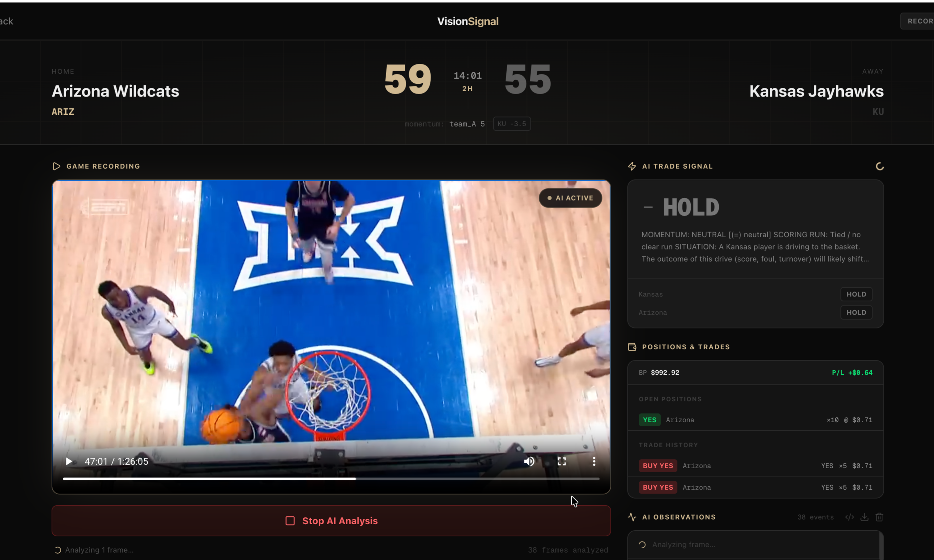Click the Kansas HOLD button
The image size is (934, 560).
pyautogui.click(x=856, y=294)
